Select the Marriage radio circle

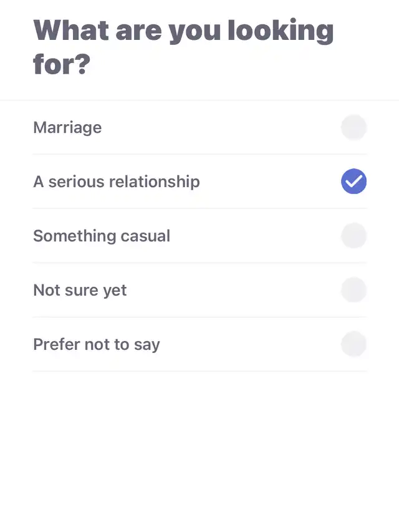[353, 128]
